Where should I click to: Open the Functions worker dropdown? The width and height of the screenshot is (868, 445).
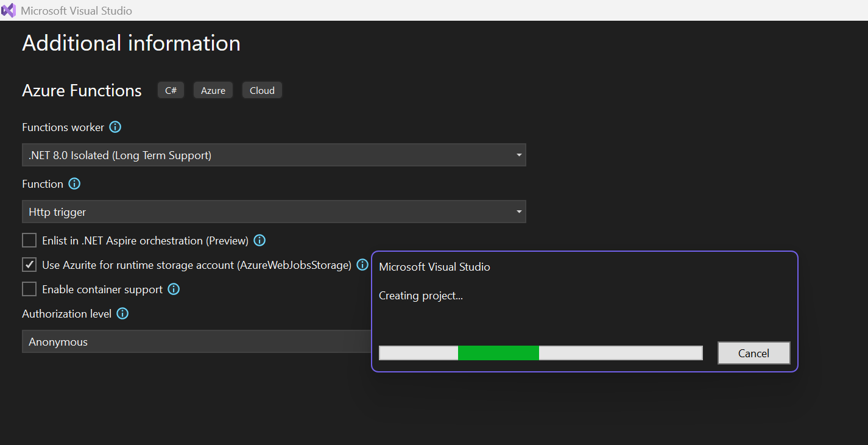274,155
